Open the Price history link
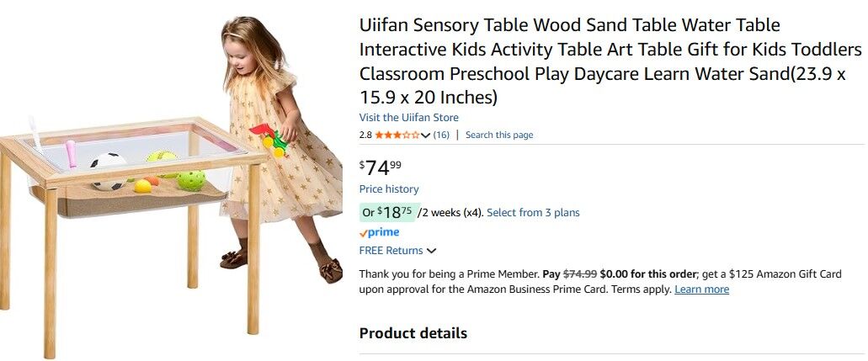The height and width of the screenshot is (361, 868). (388, 189)
